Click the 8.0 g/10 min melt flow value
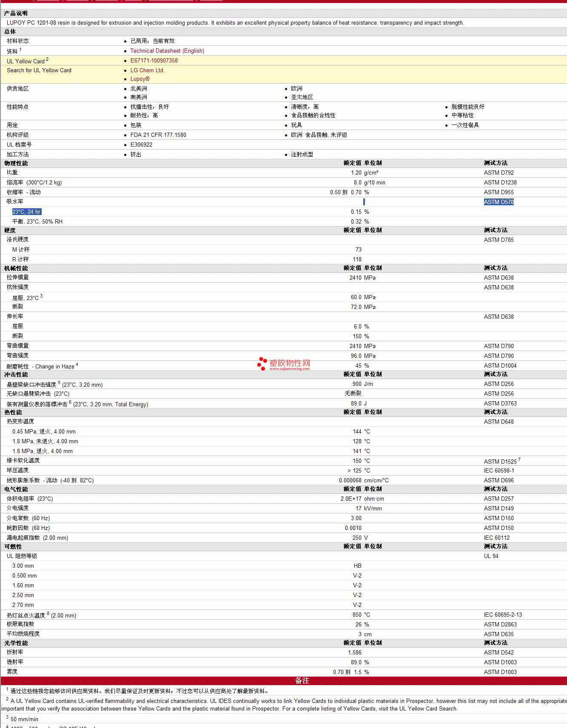The height and width of the screenshot is (728, 567). (369, 182)
